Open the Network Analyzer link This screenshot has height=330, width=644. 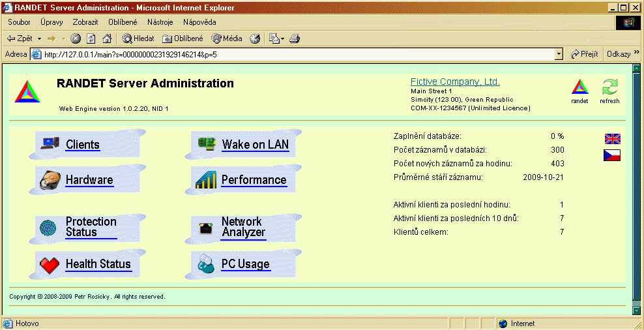point(242,227)
